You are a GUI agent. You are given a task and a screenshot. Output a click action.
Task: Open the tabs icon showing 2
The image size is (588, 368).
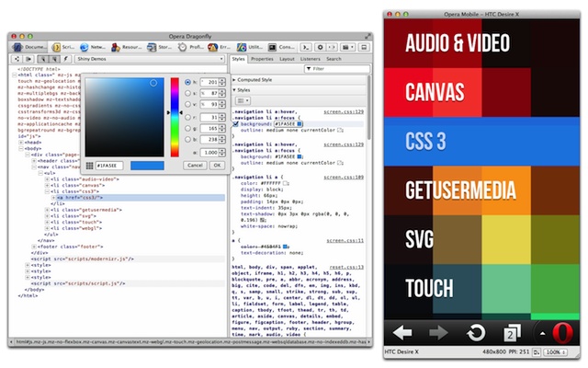tap(512, 333)
